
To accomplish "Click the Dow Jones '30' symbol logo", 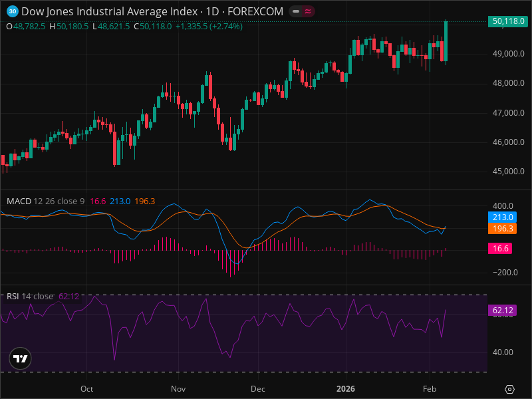I will [13, 11].
